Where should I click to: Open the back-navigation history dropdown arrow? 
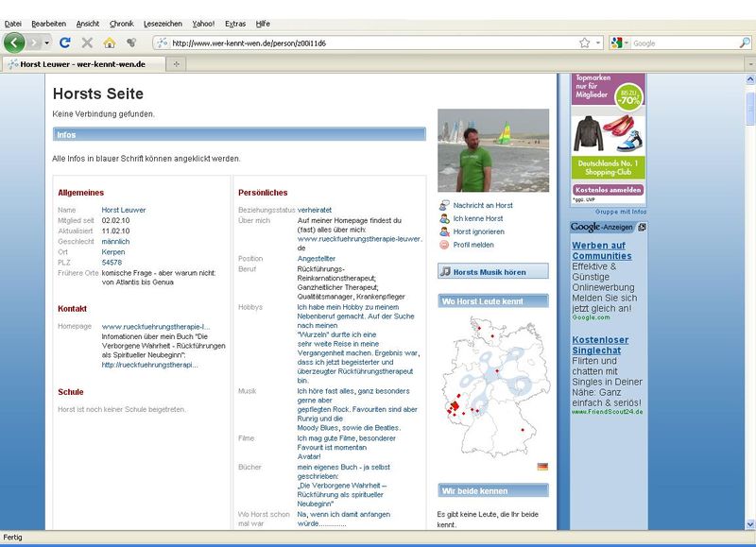coord(44,42)
